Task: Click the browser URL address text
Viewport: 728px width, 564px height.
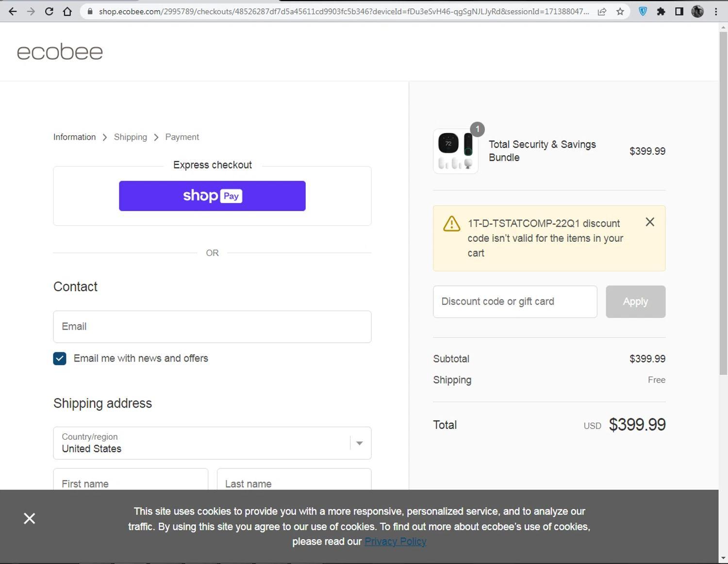Action: point(344,11)
